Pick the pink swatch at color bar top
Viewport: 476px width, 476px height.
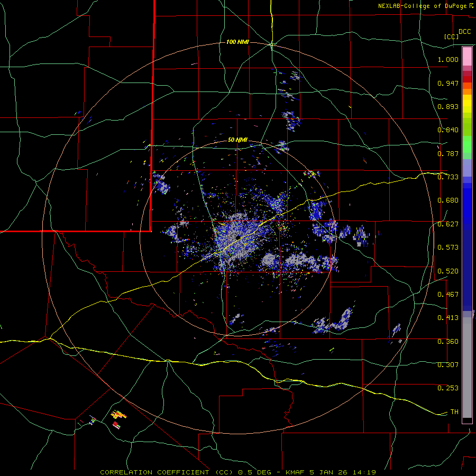pyautogui.click(x=467, y=56)
